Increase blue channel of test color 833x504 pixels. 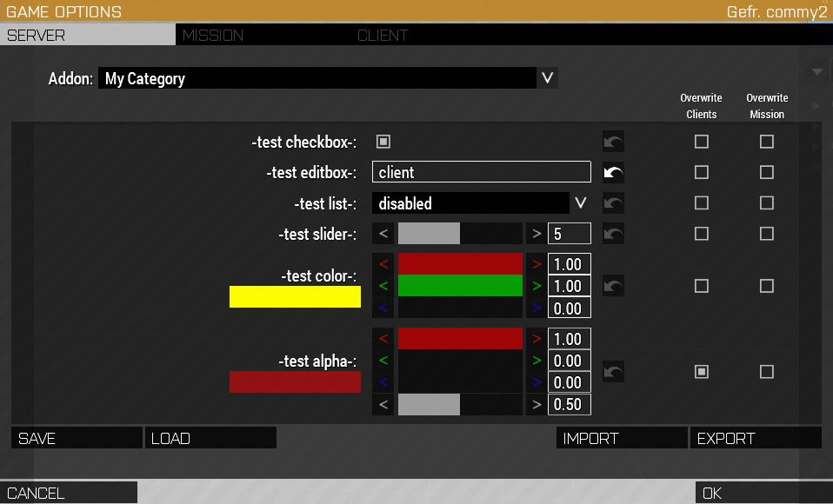pyautogui.click(x=536, y=308)
